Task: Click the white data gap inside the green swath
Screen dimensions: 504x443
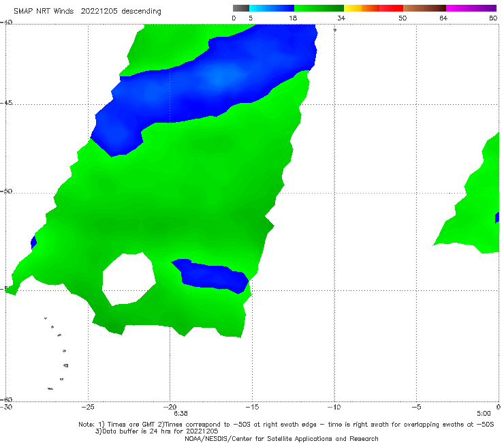Action: (x=129, y=279)
